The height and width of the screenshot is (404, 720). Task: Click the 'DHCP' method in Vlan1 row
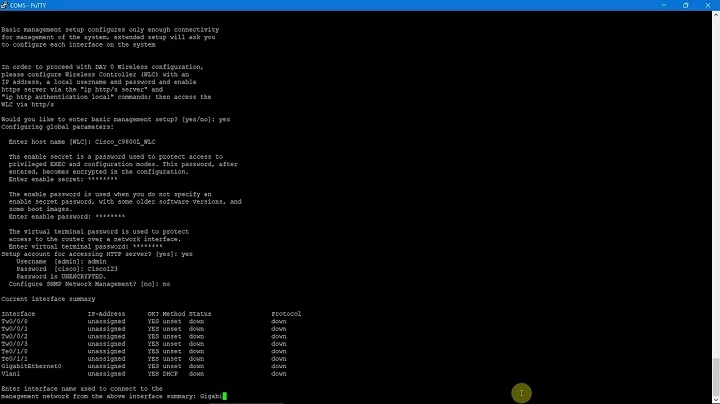coord(170,374)
